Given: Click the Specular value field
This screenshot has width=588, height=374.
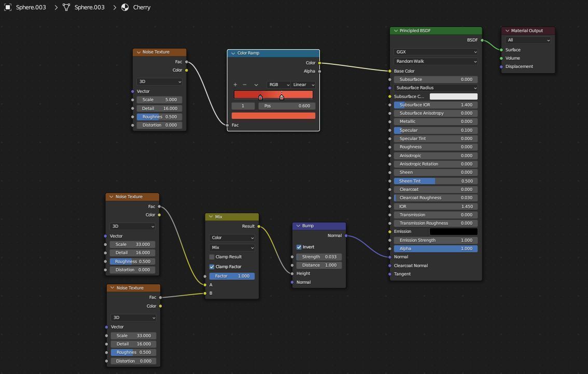Looking at the screenshot, I should tap(436, 130).
